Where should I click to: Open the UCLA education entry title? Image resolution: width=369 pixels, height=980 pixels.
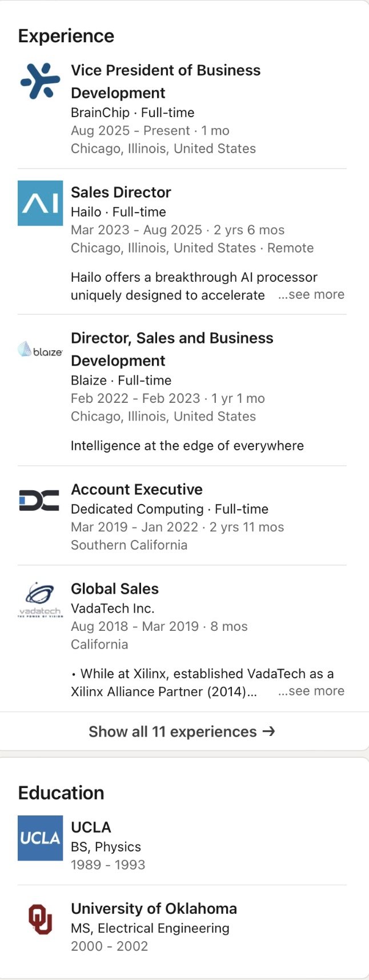pos(91,827)
